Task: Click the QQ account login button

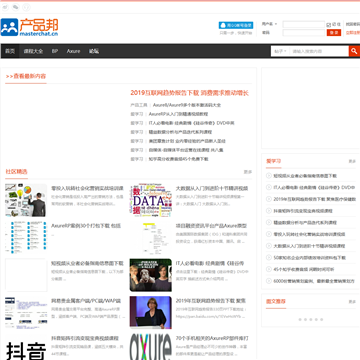Action: (x=236, y=25)
